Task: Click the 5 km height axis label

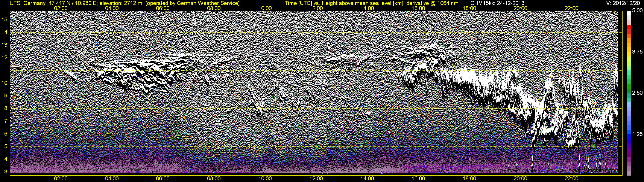Action: [6, 147]
